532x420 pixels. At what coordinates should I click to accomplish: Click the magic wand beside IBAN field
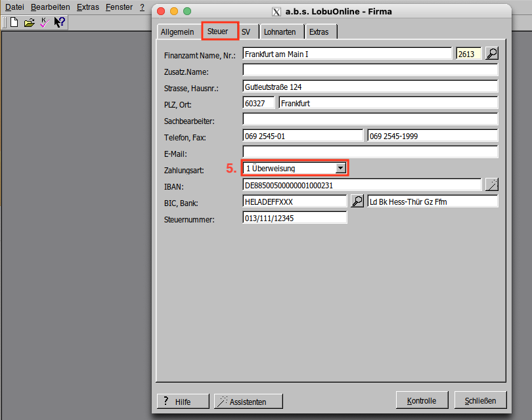(x=491, y=185)
